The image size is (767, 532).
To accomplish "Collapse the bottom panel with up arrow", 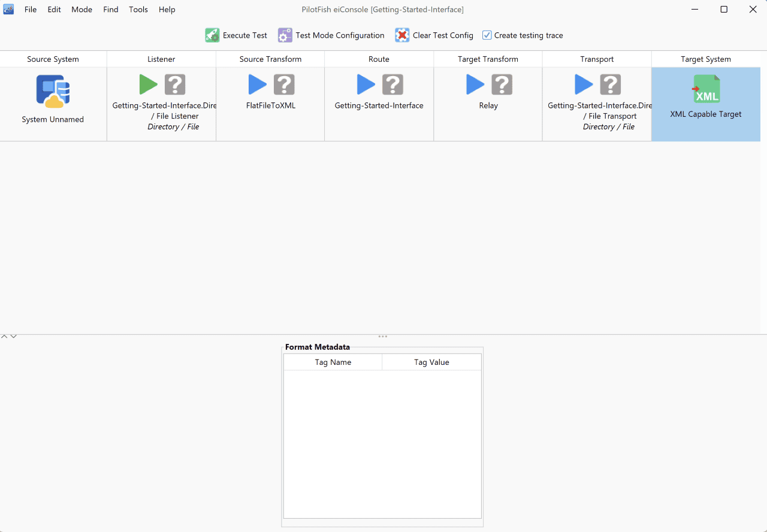I will tap(4, 337).
